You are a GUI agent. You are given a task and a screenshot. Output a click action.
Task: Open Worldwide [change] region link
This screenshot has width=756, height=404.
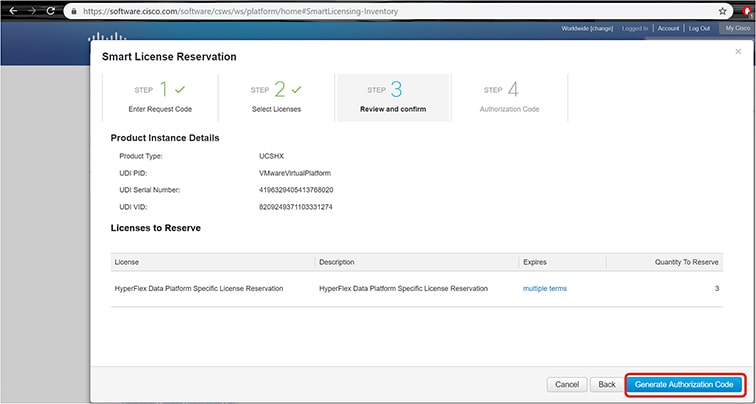pos(587,28)
